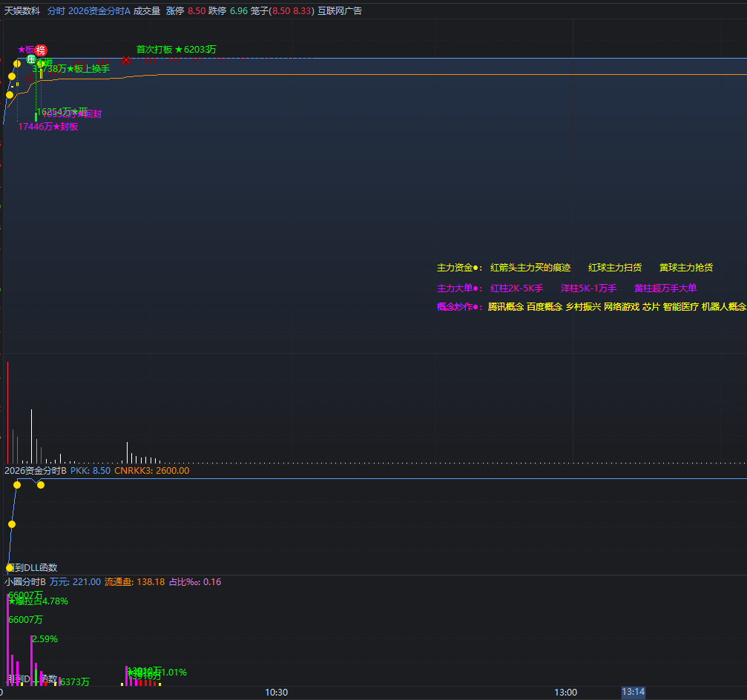
Task: Click the tallest magenta bar in 小圆分时B
Action: [x=7, y=639]
